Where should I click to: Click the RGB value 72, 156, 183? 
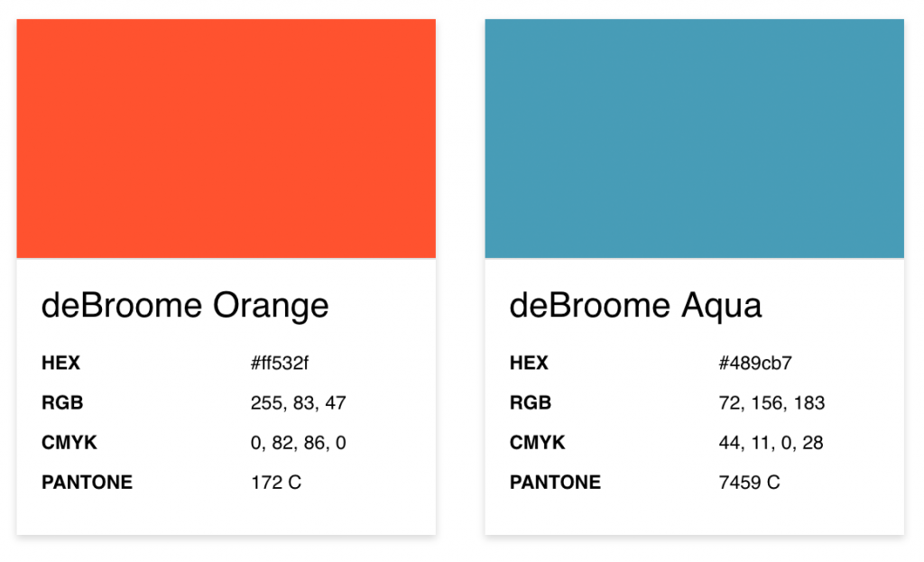pyautogui.click(x=772, y=403)
